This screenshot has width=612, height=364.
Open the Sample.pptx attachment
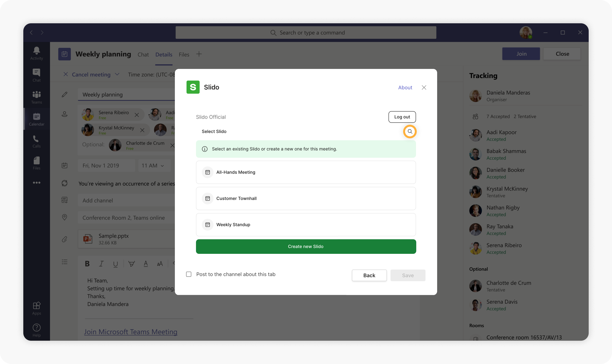127,239
